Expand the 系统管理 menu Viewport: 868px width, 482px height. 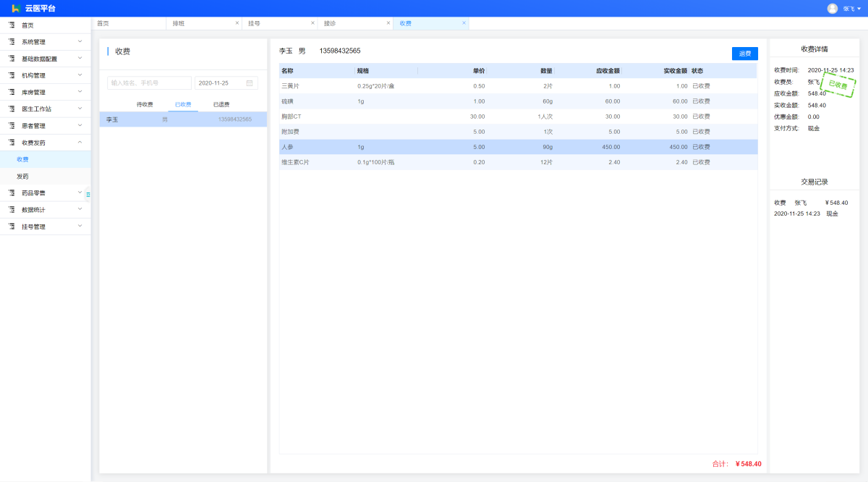coord(45,42)
